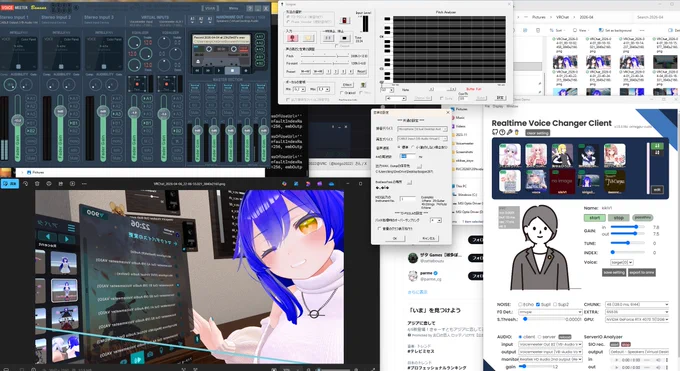Click the Stereo Input 2 Fader Gain slider
Viewport: 680px width, 371px height.
coord(60,128)
